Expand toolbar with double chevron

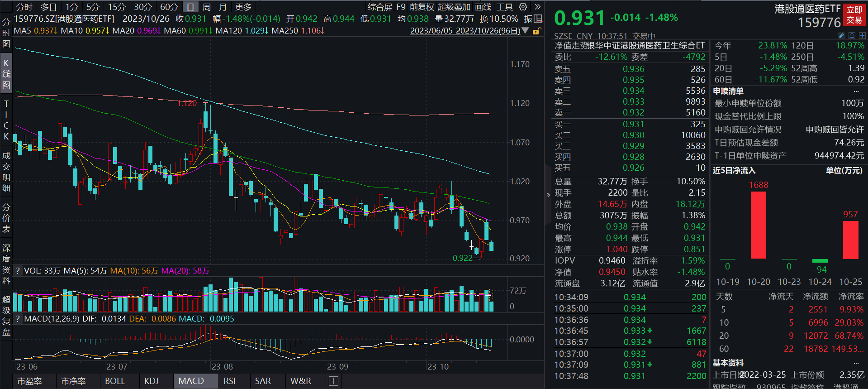point(537,7)
